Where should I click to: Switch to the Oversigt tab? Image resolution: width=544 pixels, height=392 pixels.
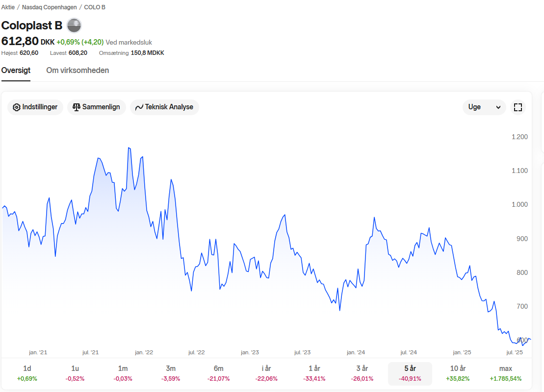(16, 71)
